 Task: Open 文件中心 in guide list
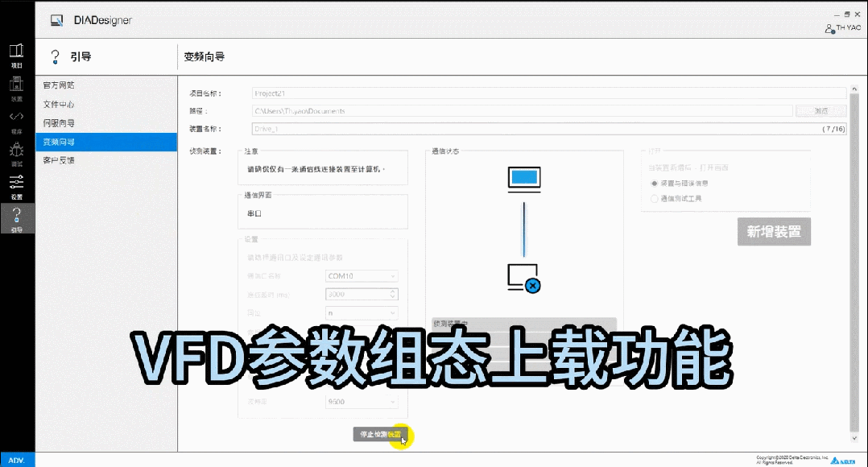(106, 104)
